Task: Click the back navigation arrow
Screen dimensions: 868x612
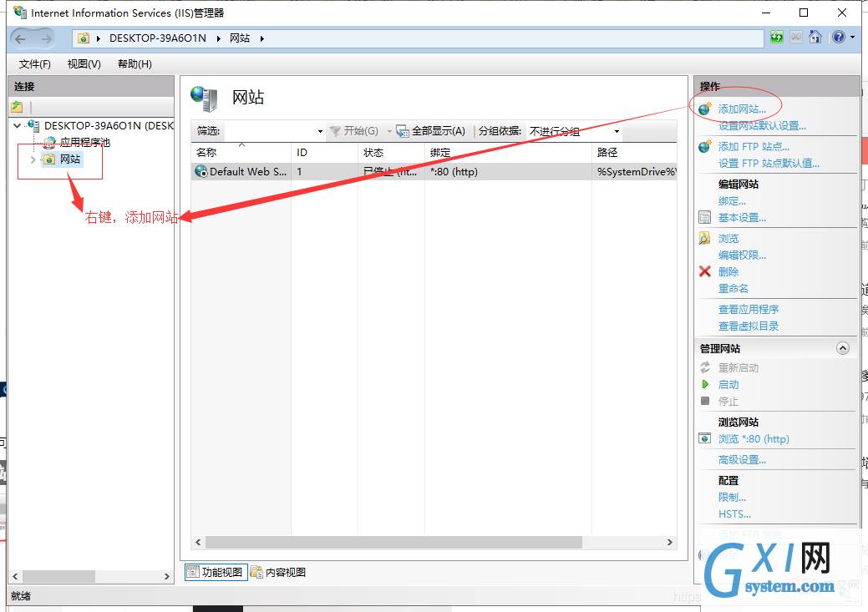Action: pyautogui.click(x=21, y=38)
